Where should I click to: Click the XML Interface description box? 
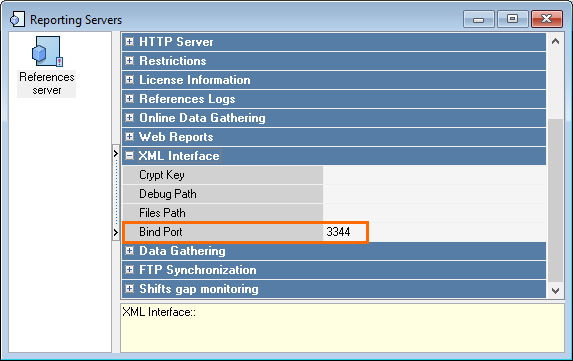pyautogui.click(x=342, y=328)
